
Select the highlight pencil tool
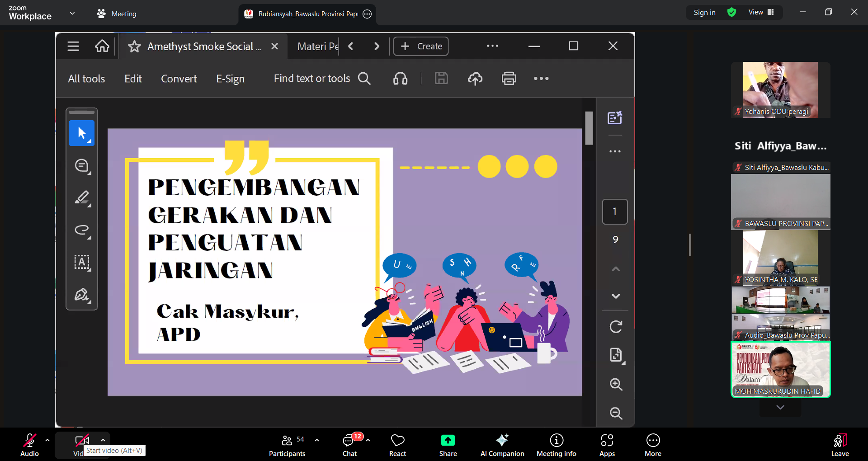(x=82, y=198)
